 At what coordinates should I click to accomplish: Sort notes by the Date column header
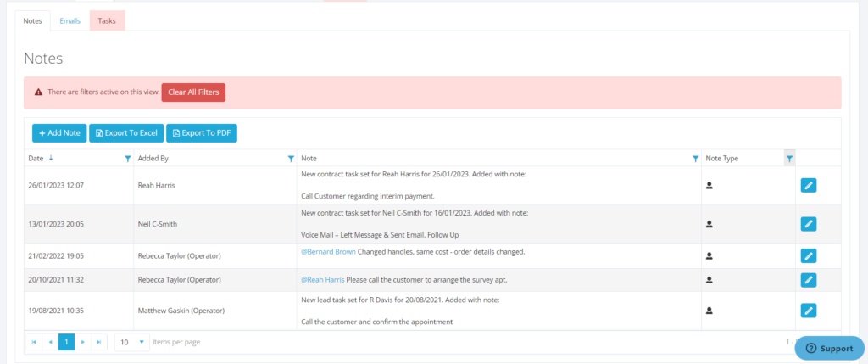coord(36,159)
